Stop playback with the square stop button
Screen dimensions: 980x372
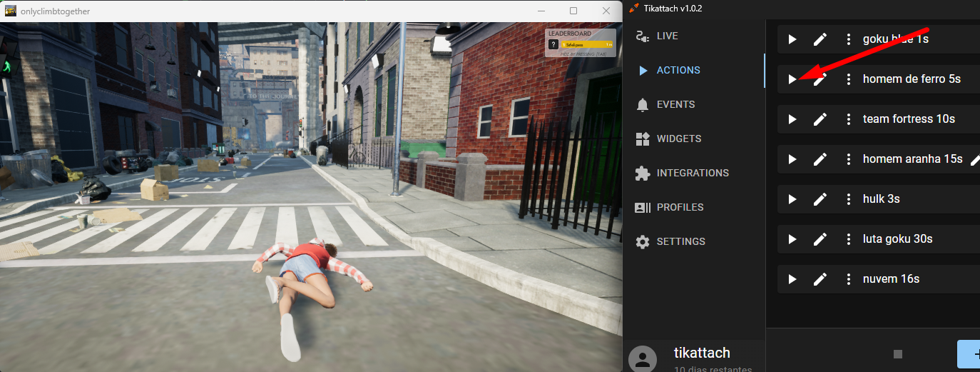pos(898,354)
